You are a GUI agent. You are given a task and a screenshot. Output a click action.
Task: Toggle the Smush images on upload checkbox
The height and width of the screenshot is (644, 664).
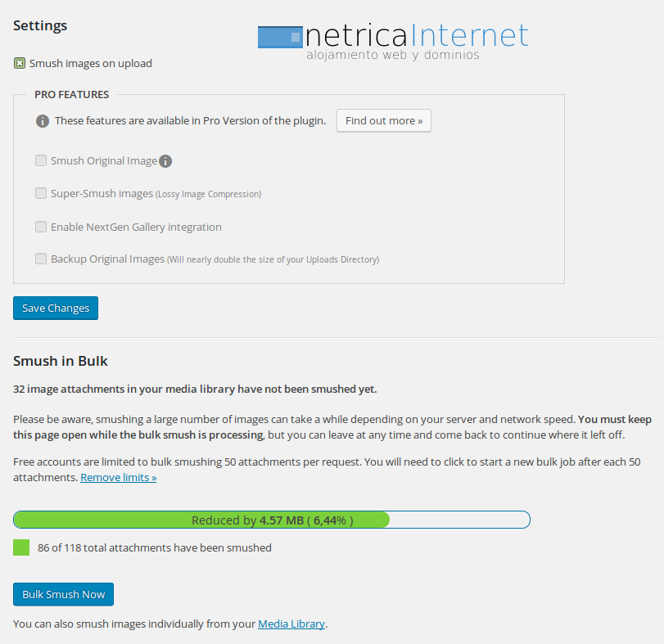pyautogui.click(x=20, y=63)
